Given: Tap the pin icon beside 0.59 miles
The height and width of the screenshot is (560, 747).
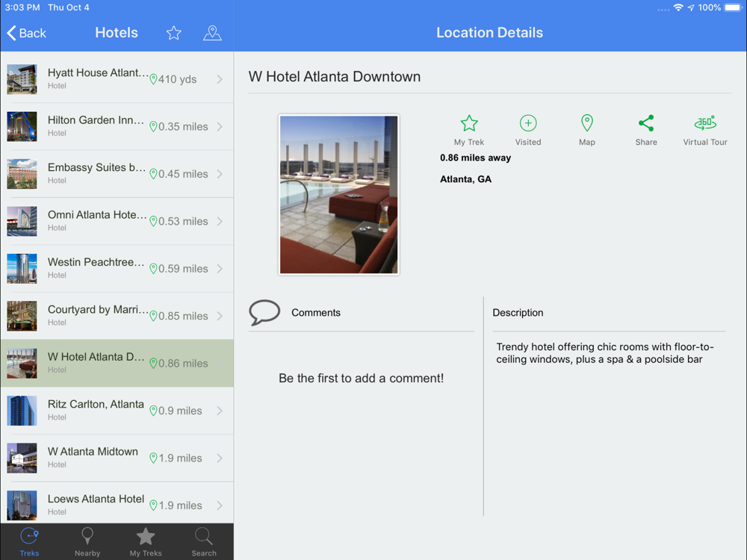Looking at the screenshot, I should [x=153, y=269].
